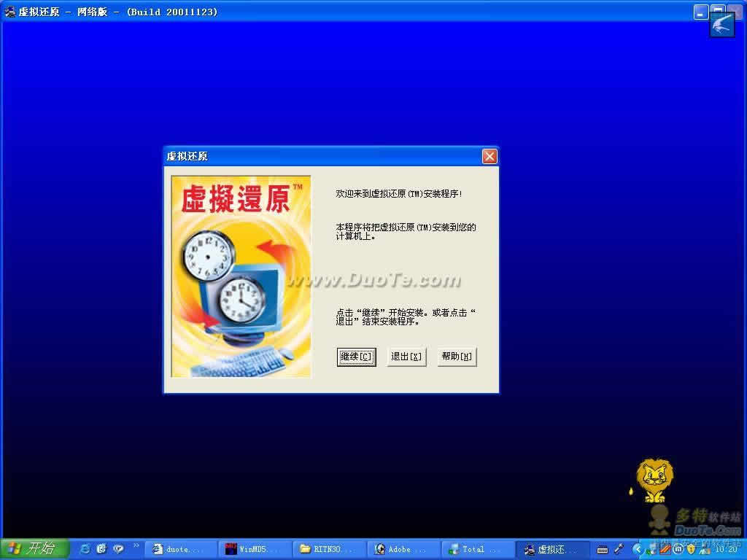Activate the 虚拟还原 taskbar button
Screen dimensions: 747x560
coord(553,550)
